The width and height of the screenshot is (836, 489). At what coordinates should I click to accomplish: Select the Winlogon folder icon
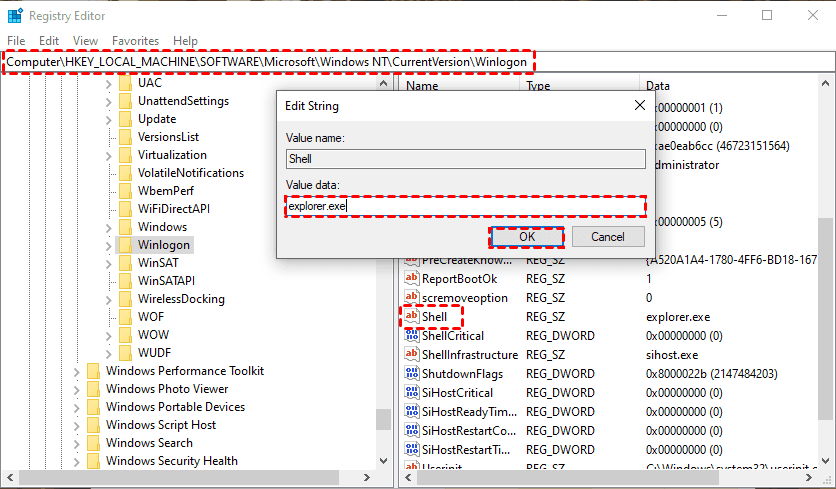click(125, 245)
